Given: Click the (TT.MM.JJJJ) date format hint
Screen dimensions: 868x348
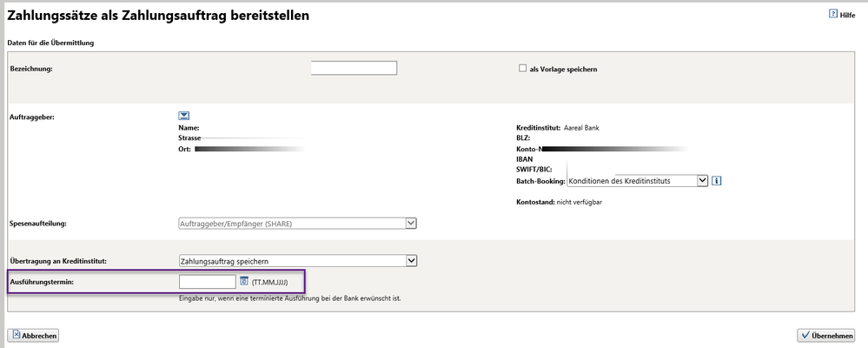Looking at the screenshot, I should tap(276, 283).
